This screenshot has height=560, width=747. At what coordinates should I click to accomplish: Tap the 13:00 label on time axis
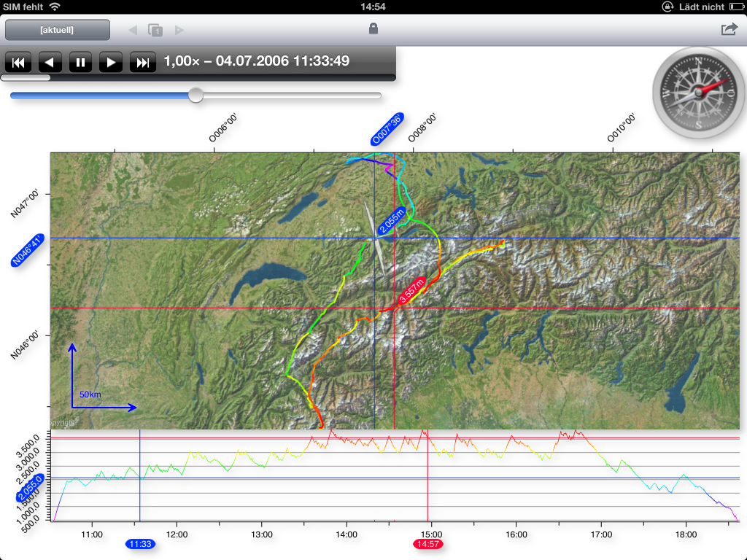262,534
